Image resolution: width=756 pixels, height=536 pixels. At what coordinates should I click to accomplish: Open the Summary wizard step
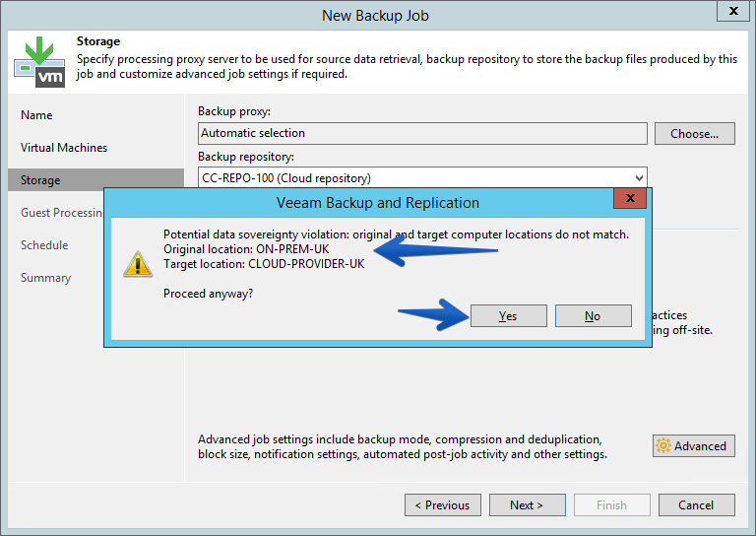[46, 278]
